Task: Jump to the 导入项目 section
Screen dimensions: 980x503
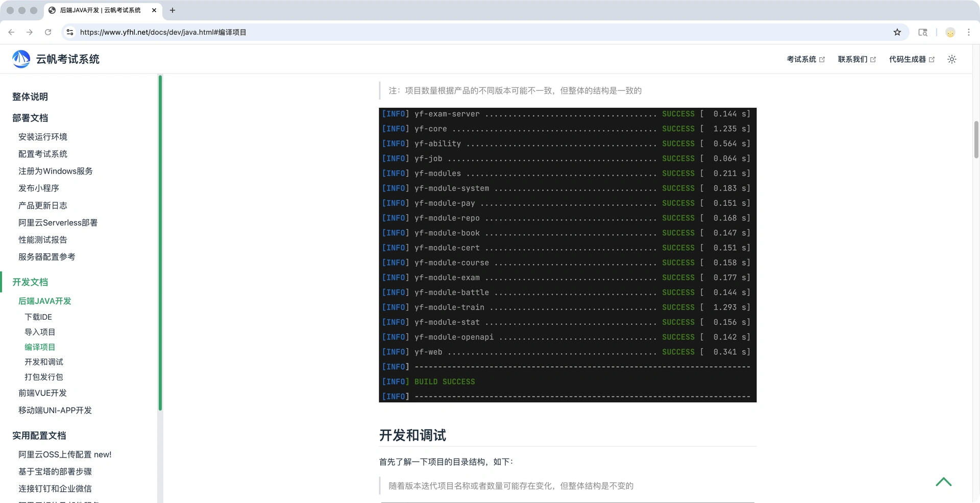Action: [40, 332]
